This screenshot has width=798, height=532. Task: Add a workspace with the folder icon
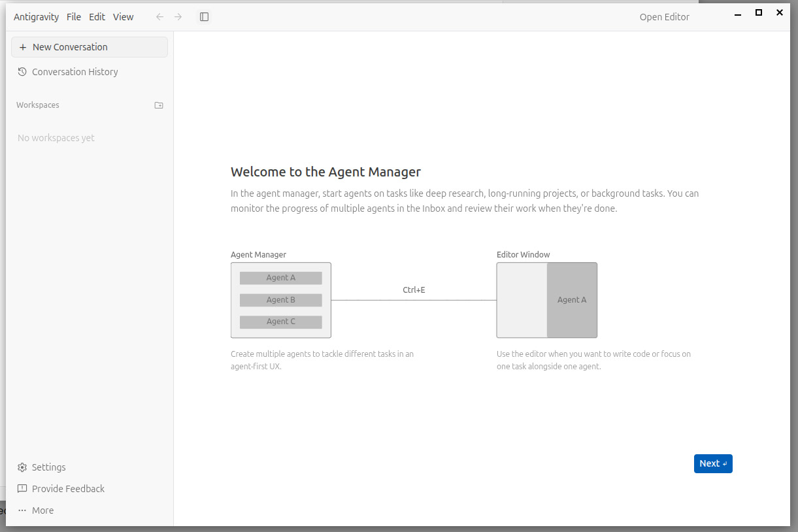[159, 105]
